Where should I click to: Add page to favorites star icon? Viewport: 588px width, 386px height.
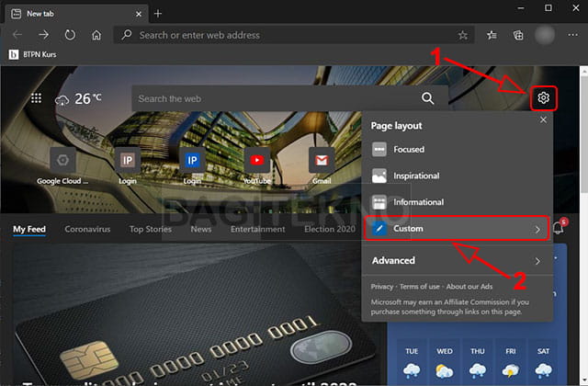463,35
